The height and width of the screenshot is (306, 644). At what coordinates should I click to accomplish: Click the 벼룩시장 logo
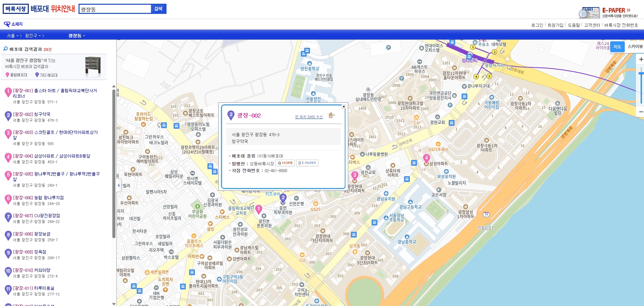[x=16, y=9]
